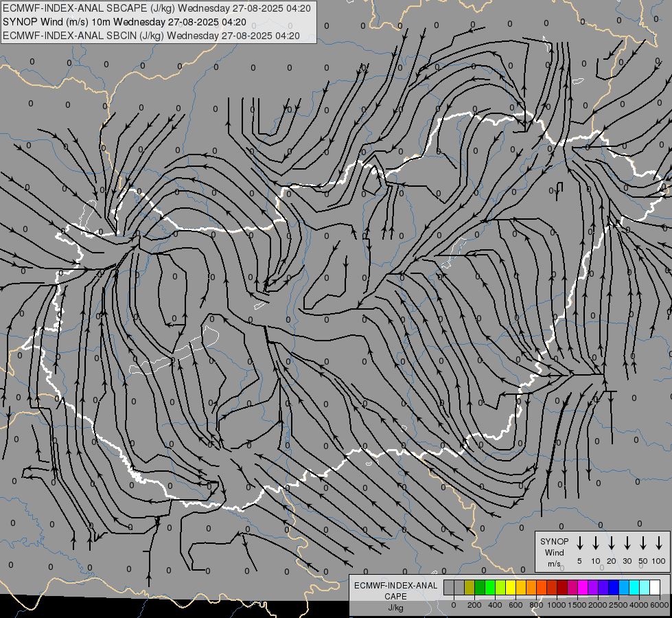Click the SBCIN title line in the header
The image size is (672, 618).
[x=151, y=36]
